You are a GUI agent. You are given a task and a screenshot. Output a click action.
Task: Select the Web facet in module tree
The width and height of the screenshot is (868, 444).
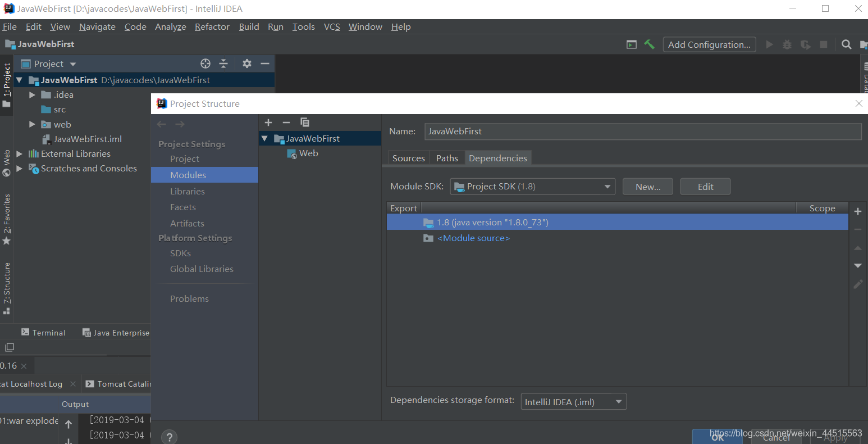point(303,153)
